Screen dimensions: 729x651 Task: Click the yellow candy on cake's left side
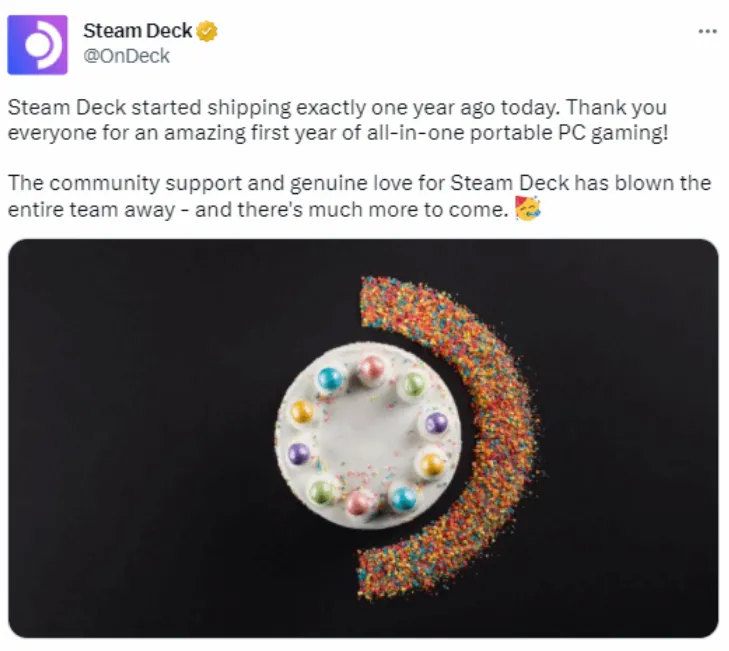click(x=302, y=412)
